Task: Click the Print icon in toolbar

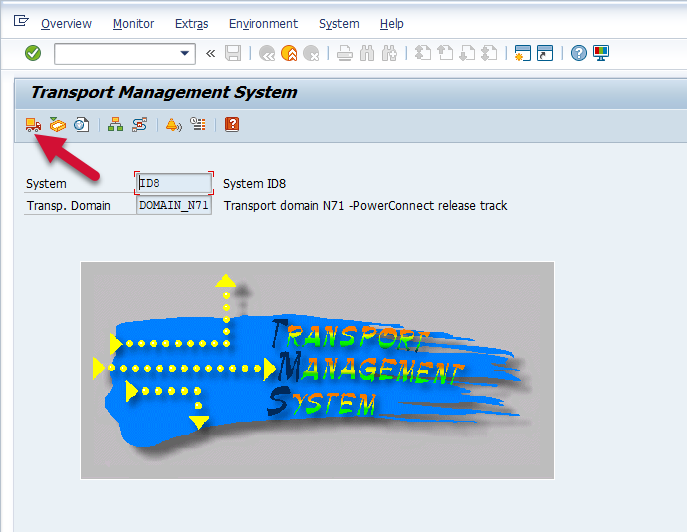Action: pyautogui.click(x=344, y=54)
